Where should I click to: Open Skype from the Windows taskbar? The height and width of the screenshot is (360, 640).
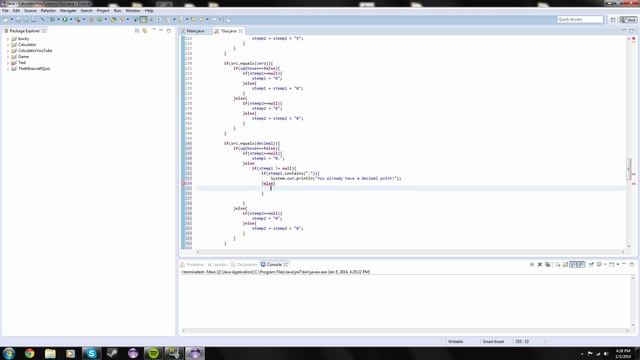pyautogui.click(x=91, y=353)
